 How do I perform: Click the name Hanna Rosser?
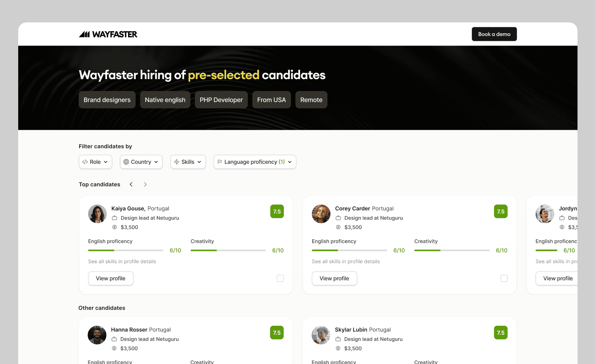[x=129, y=330]
